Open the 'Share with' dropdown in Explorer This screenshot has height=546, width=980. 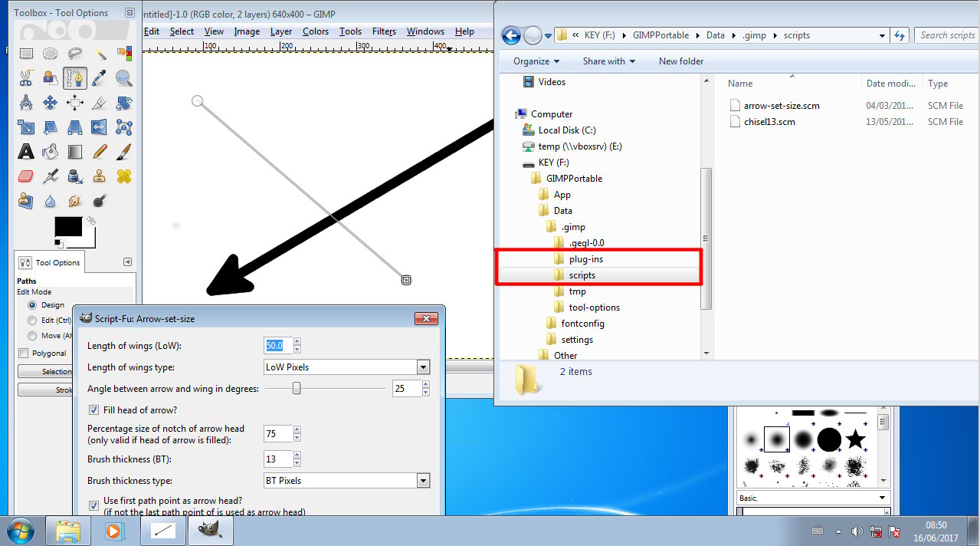point(608,61)
